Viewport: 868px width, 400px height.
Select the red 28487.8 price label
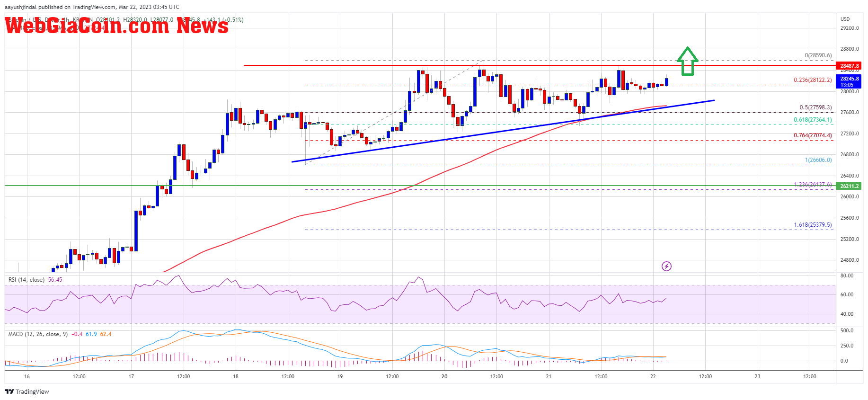[850, 66]
